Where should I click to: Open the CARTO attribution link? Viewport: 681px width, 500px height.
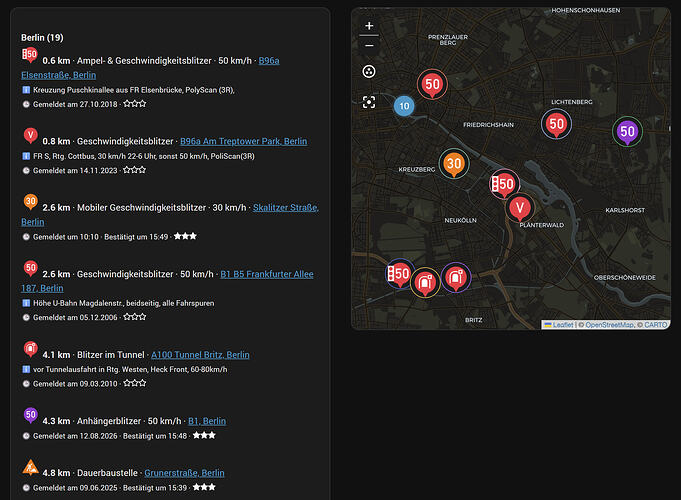click(656, 325)
